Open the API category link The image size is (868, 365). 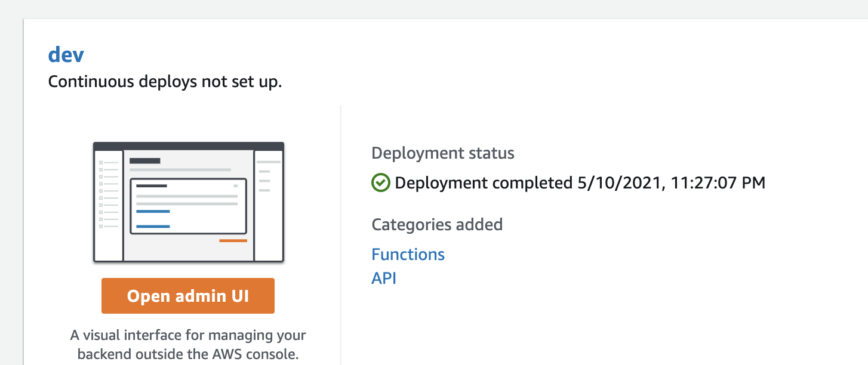384,278
